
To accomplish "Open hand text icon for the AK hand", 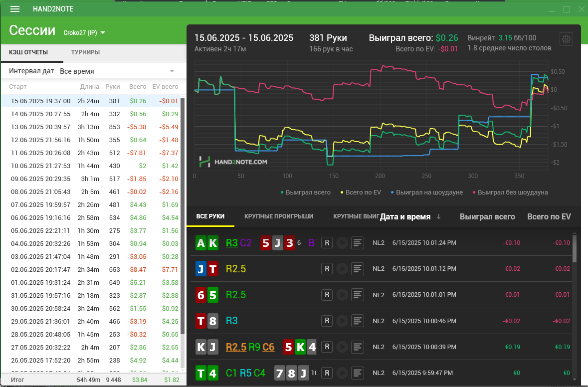I will pyautogui.click(x=358, y=243).
